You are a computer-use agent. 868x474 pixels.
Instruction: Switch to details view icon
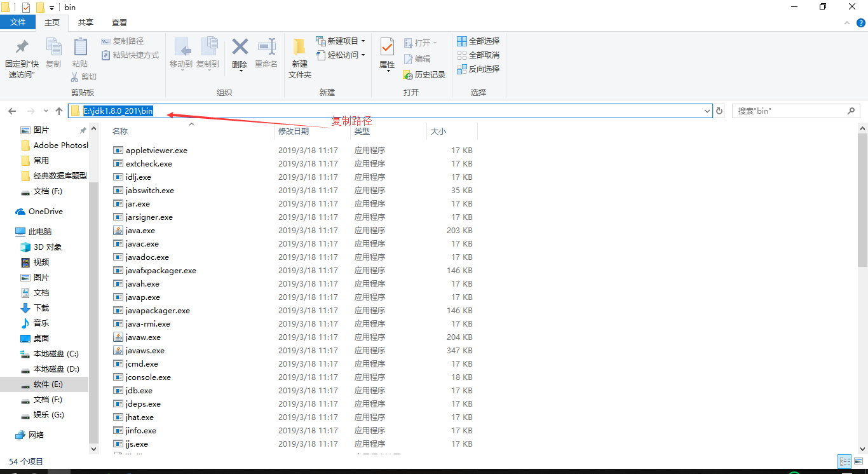coord(844,462)
